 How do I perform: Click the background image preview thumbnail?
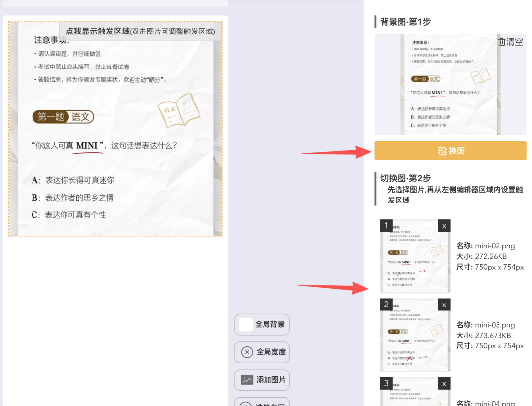pyautogui.click(x=450, y=85)
